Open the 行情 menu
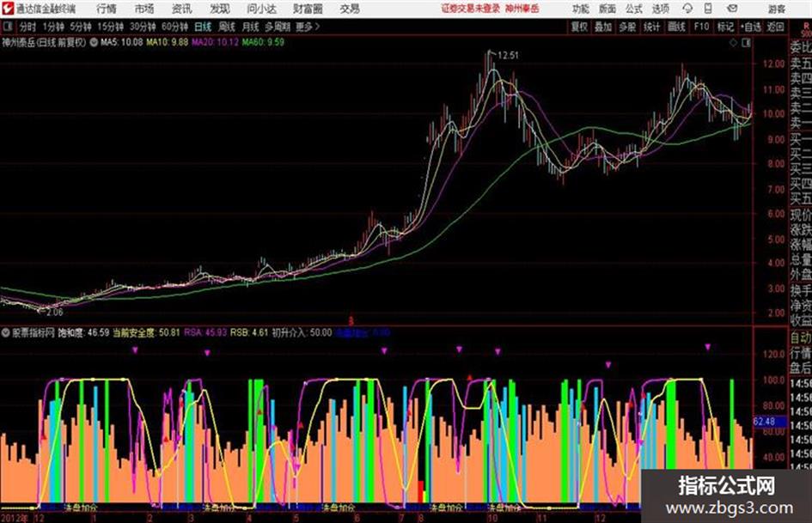 (107, 9)
